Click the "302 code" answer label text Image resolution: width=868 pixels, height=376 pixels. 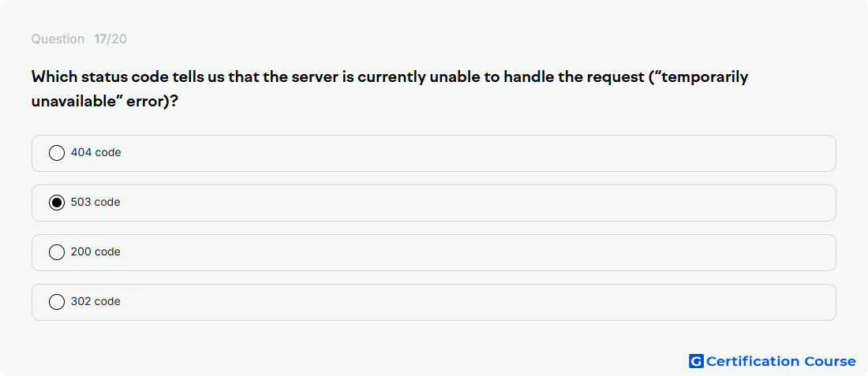click(x=95, y=302)
